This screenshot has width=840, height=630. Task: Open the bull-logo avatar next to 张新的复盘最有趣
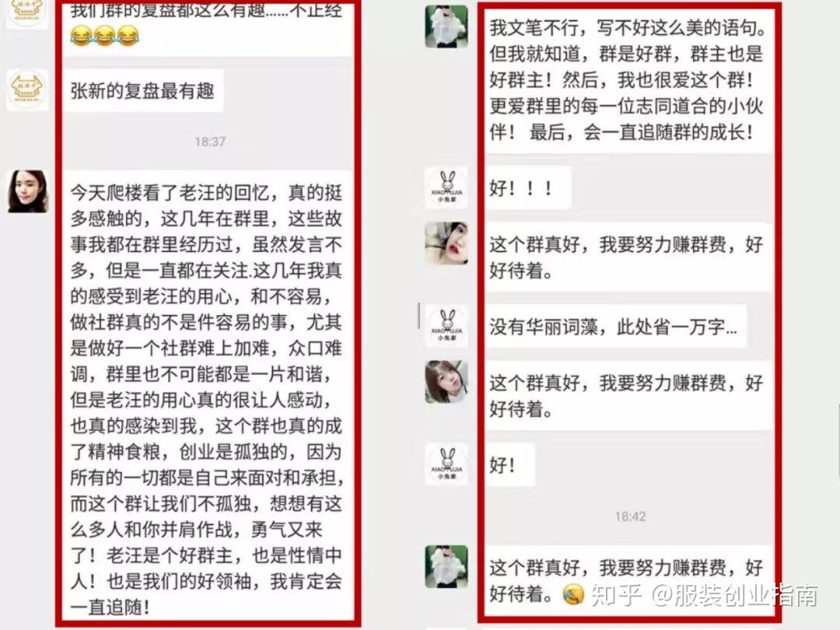(x=27, y=89)
